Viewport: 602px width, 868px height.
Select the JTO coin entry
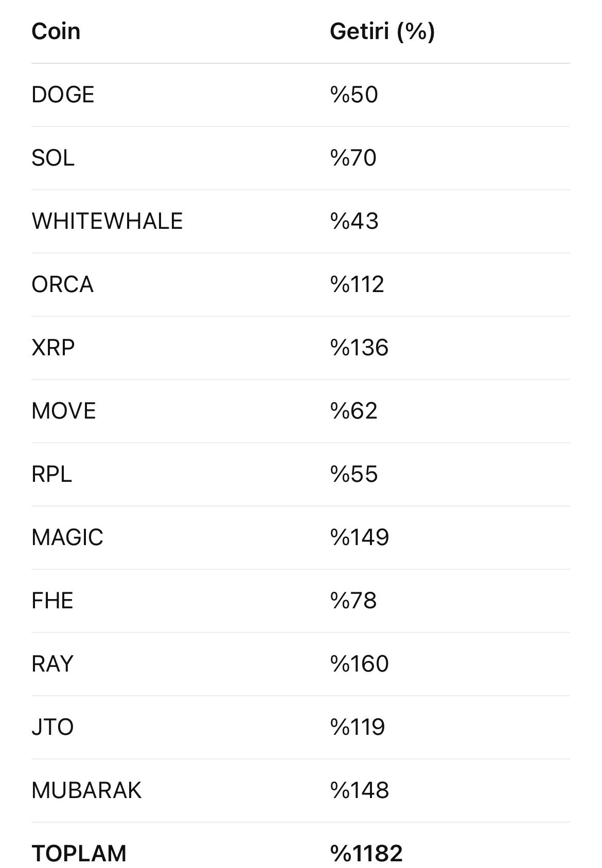(x=52, y=727)
